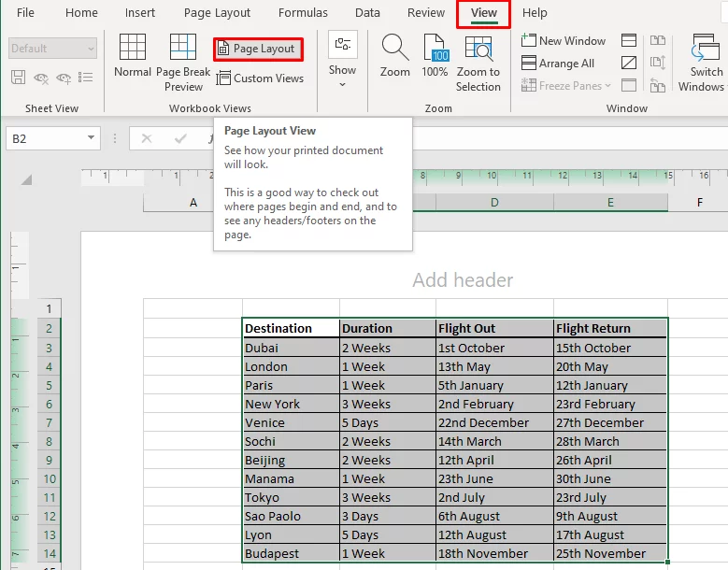Select the Destination header cell

click(x=290, y=328)
